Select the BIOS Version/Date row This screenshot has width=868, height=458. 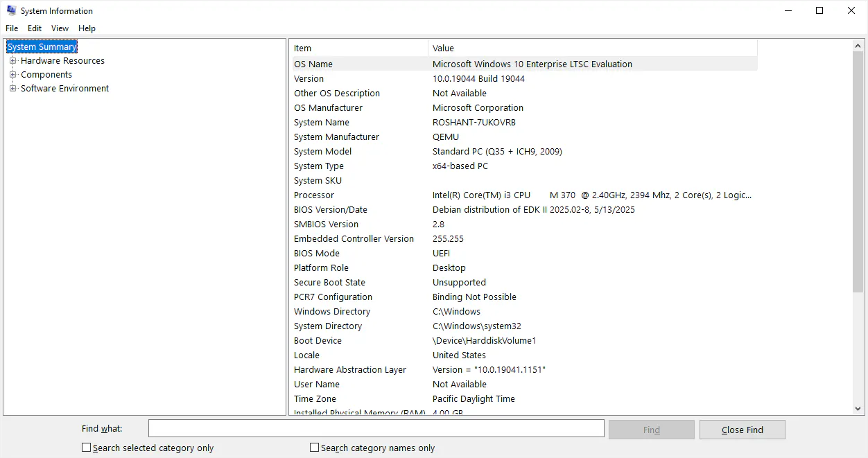coord(523,209)
